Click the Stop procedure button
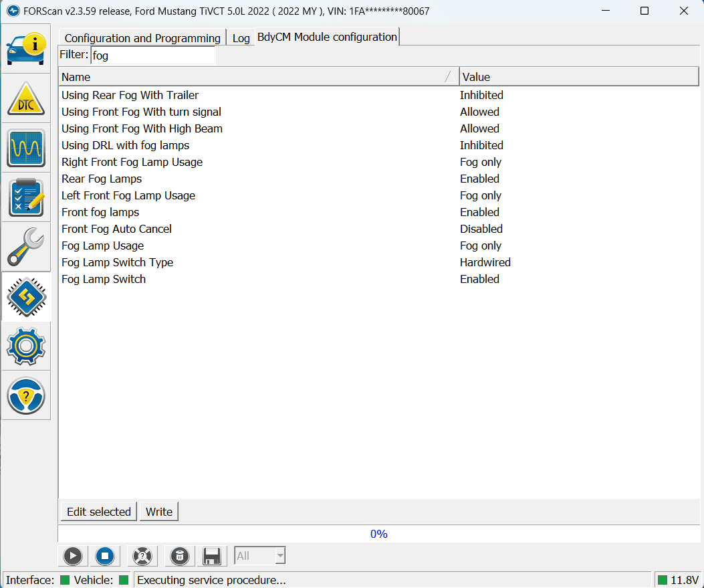704x588 pixels. click(105, 556)
